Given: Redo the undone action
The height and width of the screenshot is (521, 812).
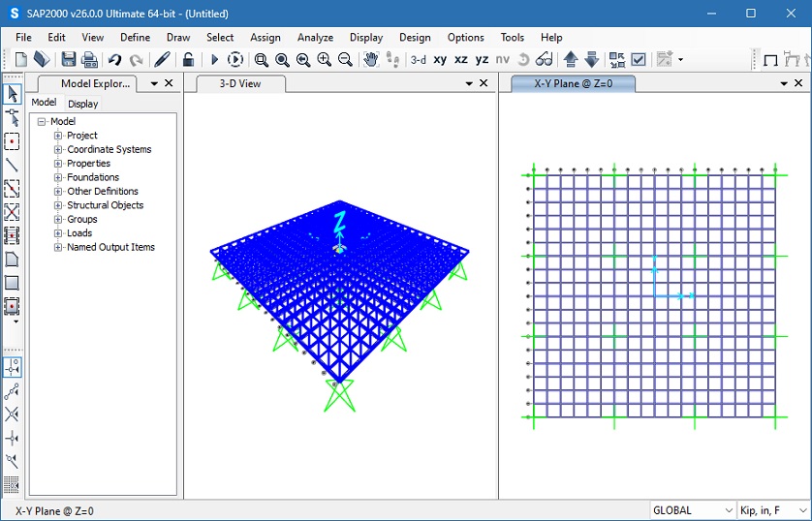Looking at the screenshot, I should point(137,60).
